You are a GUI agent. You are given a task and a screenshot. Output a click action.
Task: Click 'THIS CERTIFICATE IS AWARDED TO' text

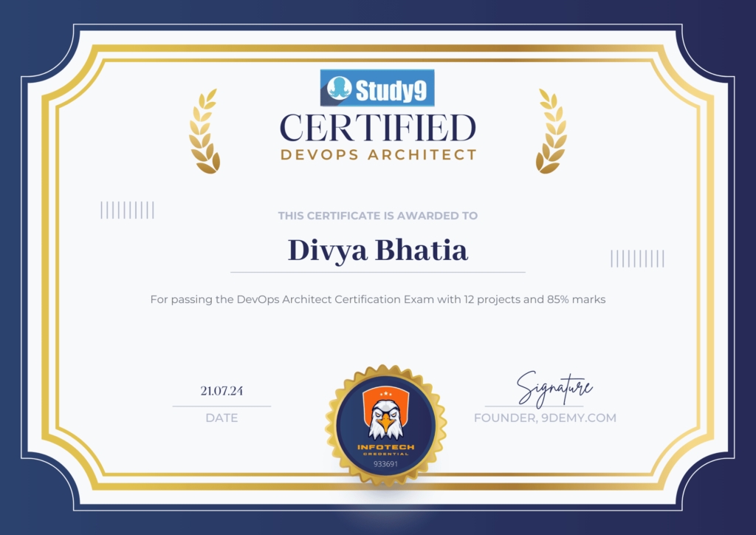[377, 216]
